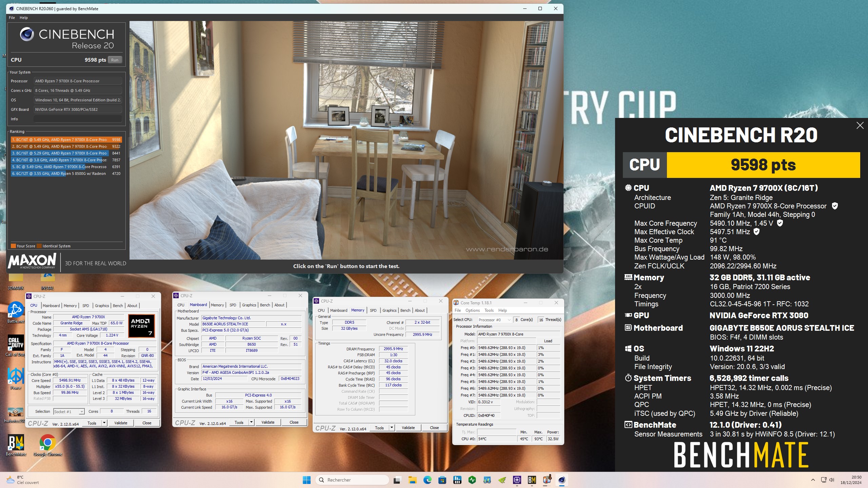
Task: Select the BenchMate desktop shortcut
Action: pyautogui.click(x=16, y=445)
